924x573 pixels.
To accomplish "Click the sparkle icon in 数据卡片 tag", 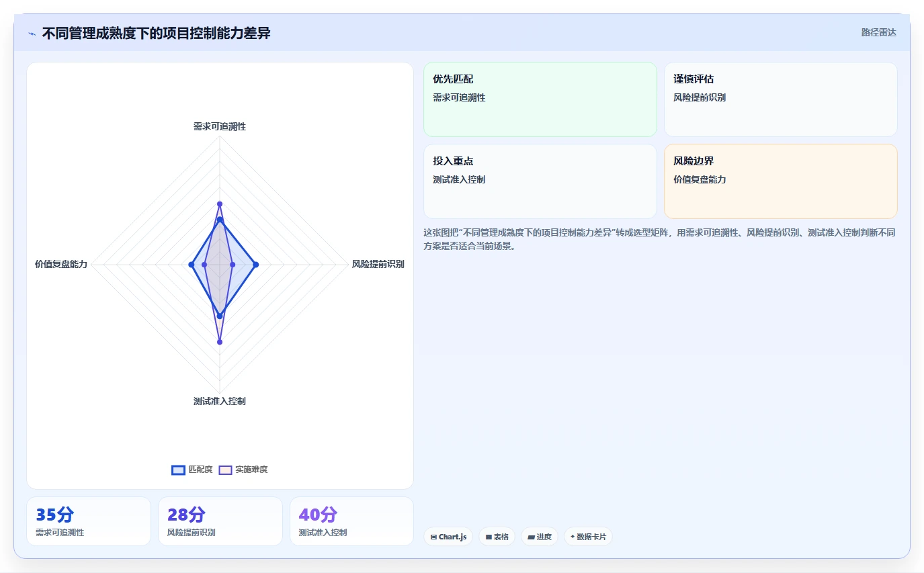I will coord(573,537).
